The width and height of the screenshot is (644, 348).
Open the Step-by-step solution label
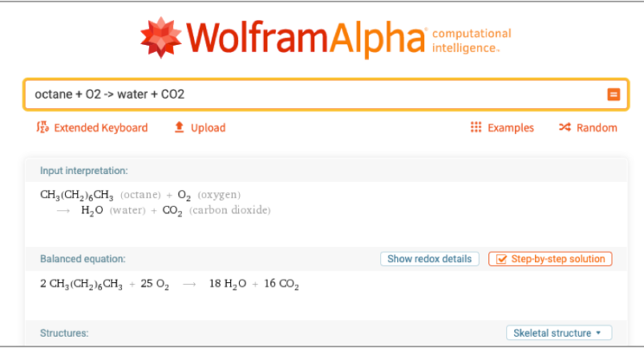point(558,259)
